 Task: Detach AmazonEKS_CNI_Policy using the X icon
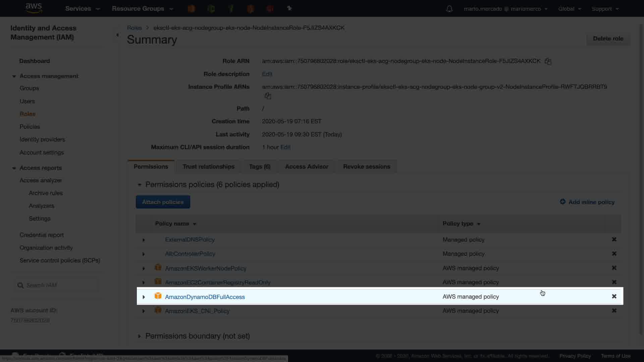click(614, 311)
